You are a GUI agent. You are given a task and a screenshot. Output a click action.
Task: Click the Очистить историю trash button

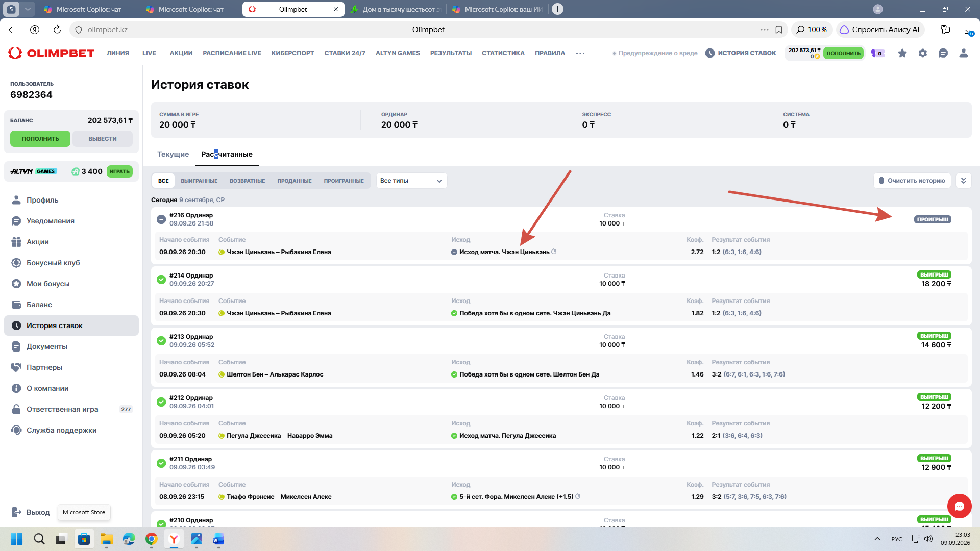tap(912, 181)
